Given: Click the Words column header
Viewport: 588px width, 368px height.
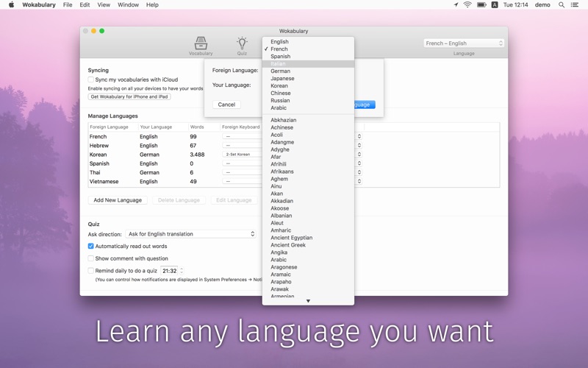Looking at the screenshot, I should click(204, 127).
